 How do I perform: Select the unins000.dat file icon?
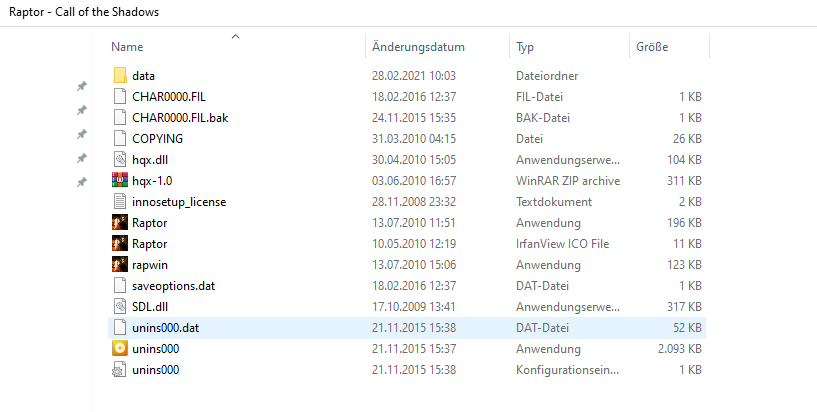pyautogui.click(x=120, y=328)
